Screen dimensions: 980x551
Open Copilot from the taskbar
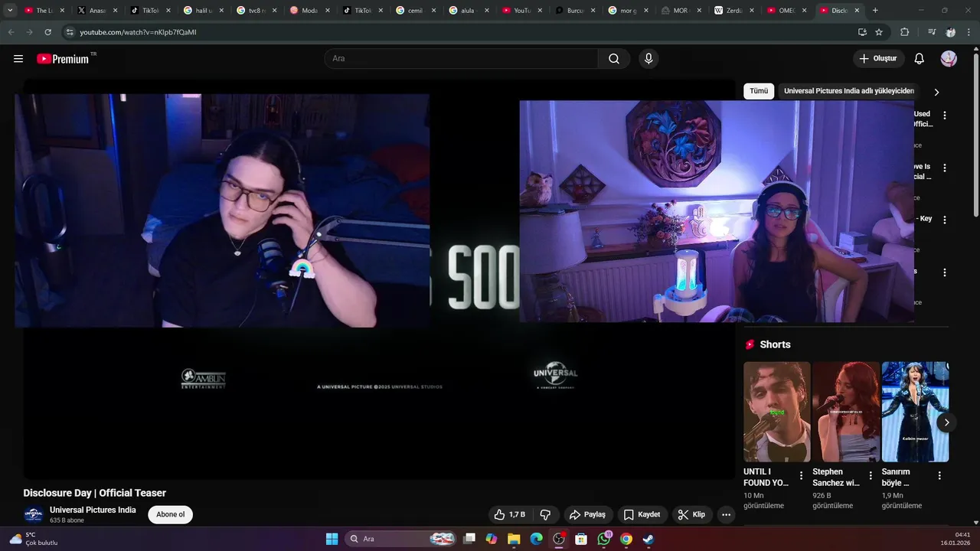(492, 539)
